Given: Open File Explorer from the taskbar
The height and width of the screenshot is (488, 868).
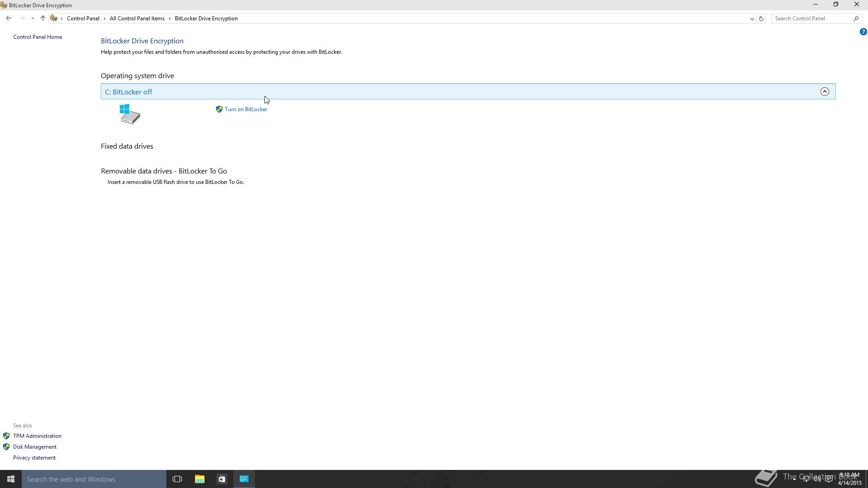Looking at the screenshot, I should coord(199,479).
